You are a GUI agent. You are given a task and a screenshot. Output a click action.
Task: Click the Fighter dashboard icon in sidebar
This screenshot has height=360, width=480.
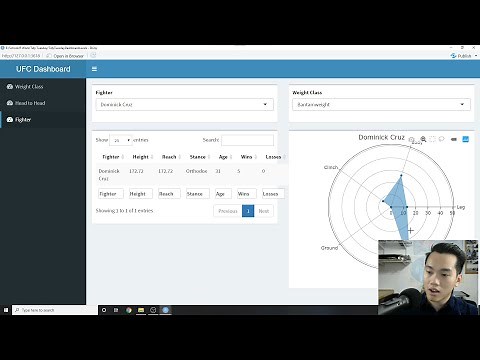tap(10, 119)
